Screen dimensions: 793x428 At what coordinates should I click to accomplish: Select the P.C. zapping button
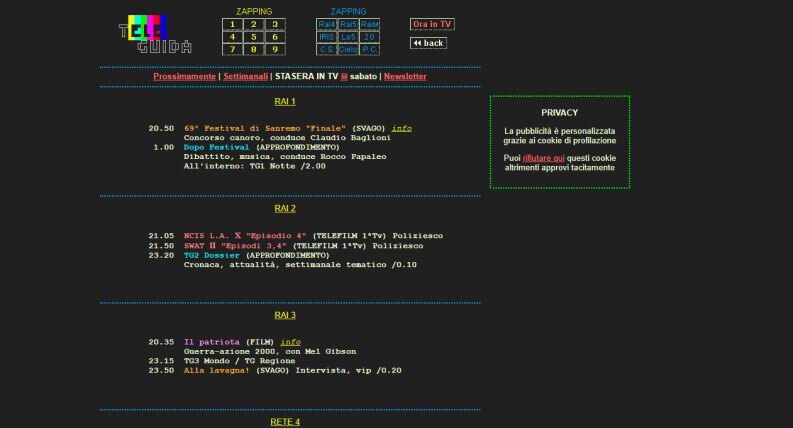[x=369, y=50]
